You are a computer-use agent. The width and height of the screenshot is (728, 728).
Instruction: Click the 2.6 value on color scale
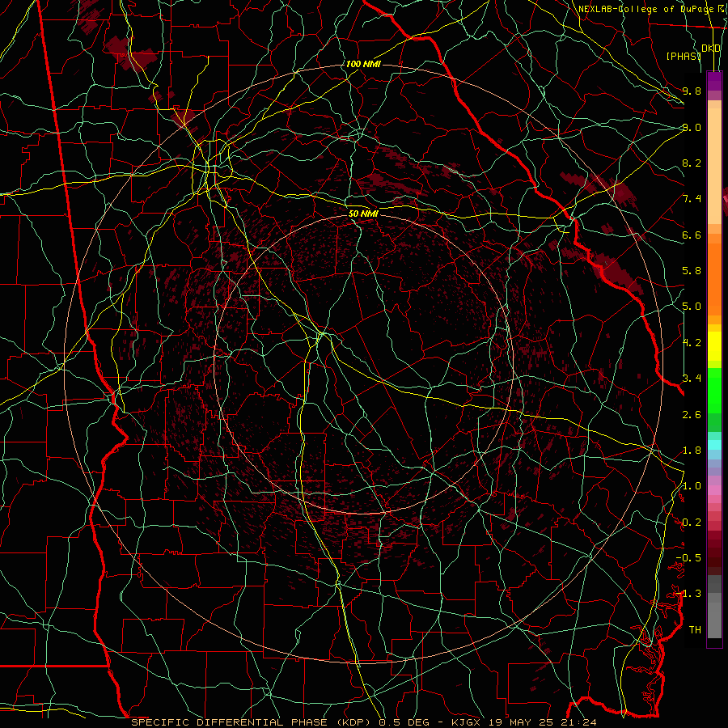tap(692, 415)
